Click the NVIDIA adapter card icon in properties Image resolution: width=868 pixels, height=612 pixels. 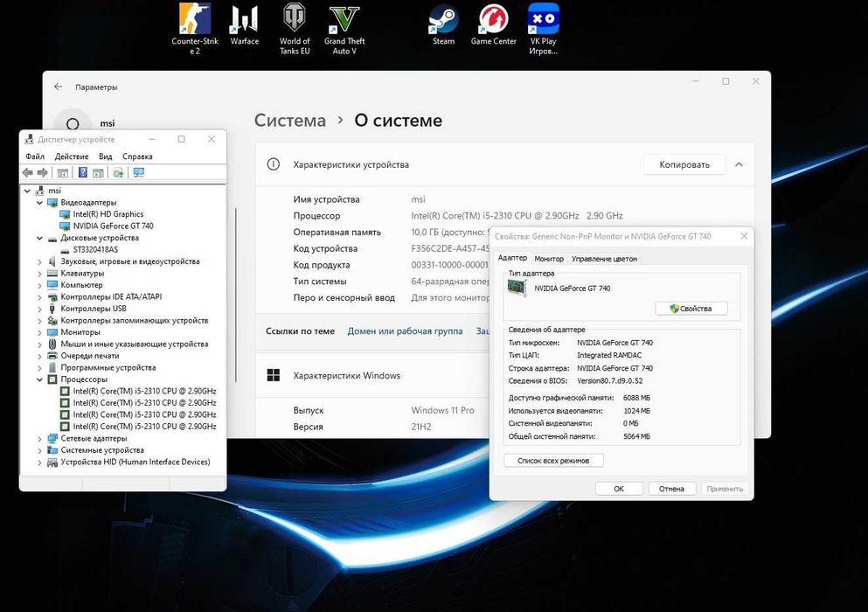coord(517,288)
